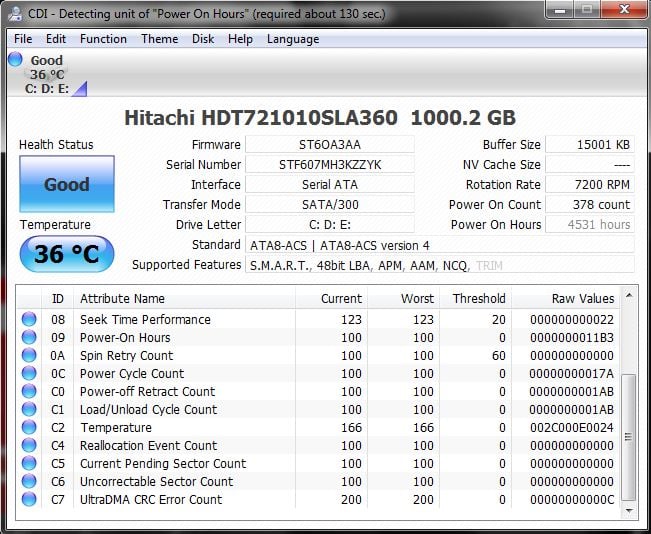Screen dimensions: 651x534
Task: Click the Supported Features field
Action: 440,265
